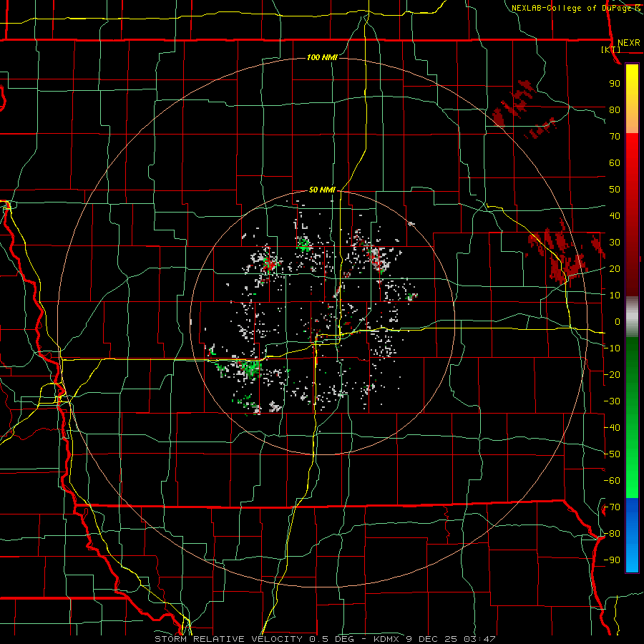Click the 70 value on velocity scale

click(x=615, y=137)
